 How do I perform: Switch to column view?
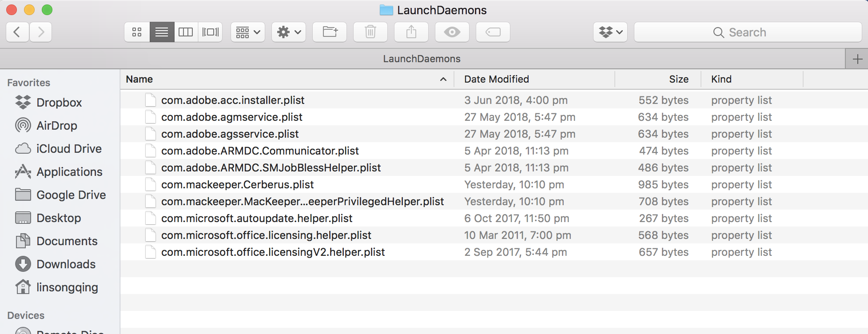pyautogui.click(x=186, y=32)
